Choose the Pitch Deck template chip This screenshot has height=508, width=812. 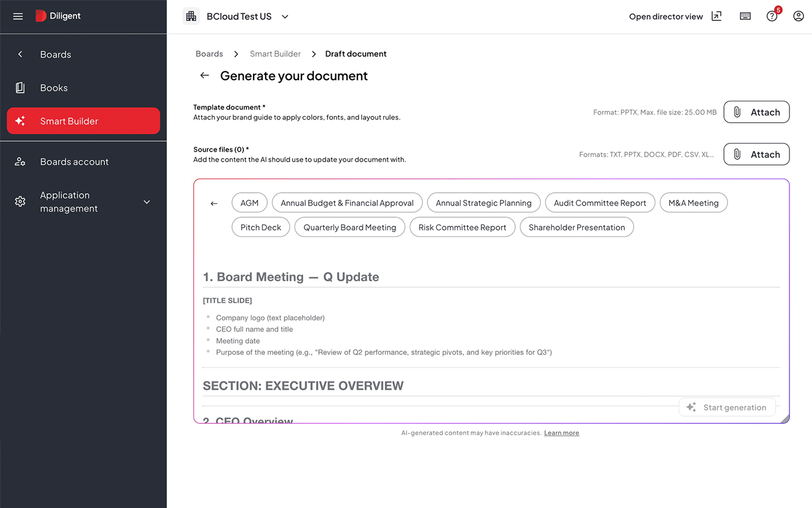point(261,227)
